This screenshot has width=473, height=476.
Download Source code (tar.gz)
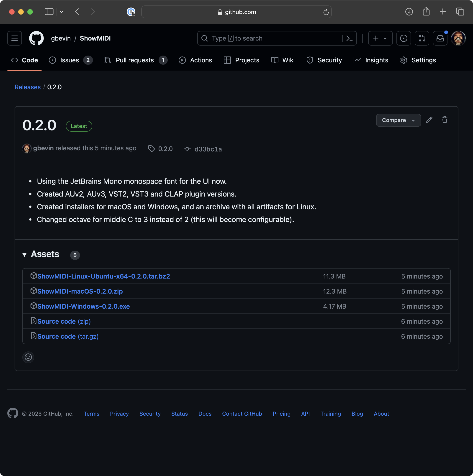coord(68,336)
